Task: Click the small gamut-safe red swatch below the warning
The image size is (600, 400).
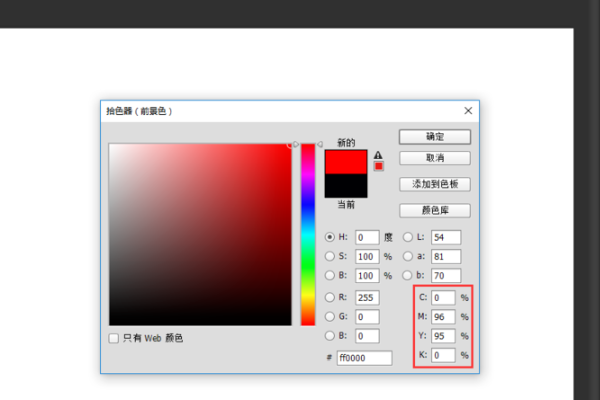Action: (x=378, y=166)
